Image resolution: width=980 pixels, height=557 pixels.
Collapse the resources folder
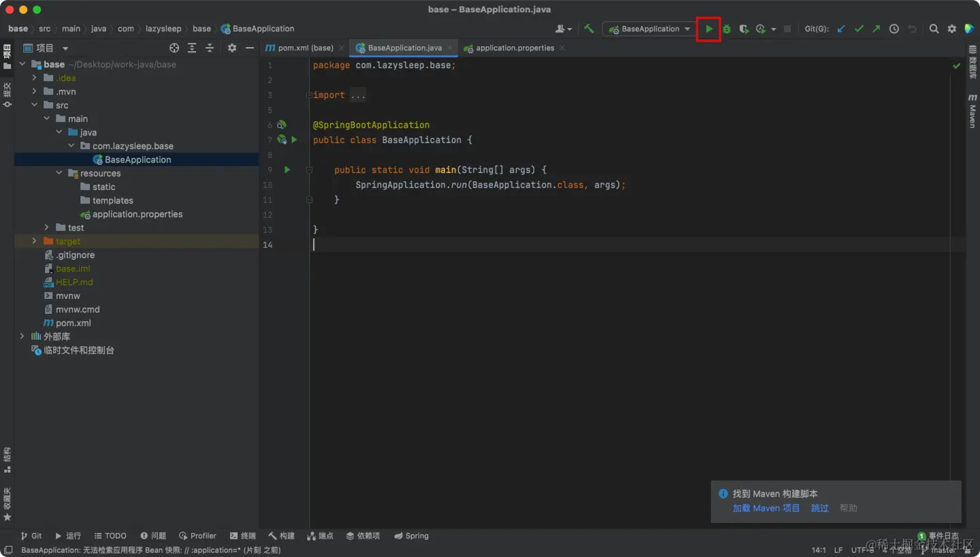(59, 173)
